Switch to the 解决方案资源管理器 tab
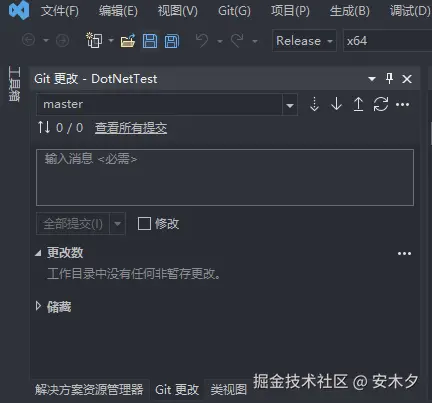 tap(89, 389)
